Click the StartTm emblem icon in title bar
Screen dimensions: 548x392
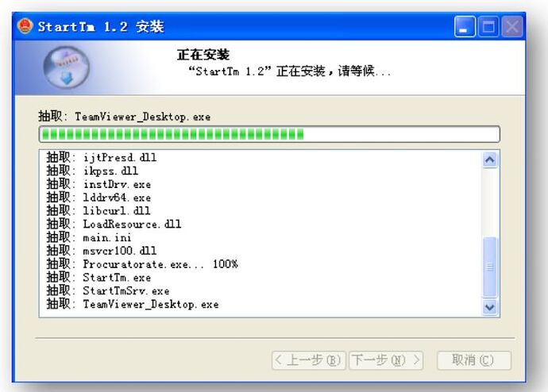(26, 27)
